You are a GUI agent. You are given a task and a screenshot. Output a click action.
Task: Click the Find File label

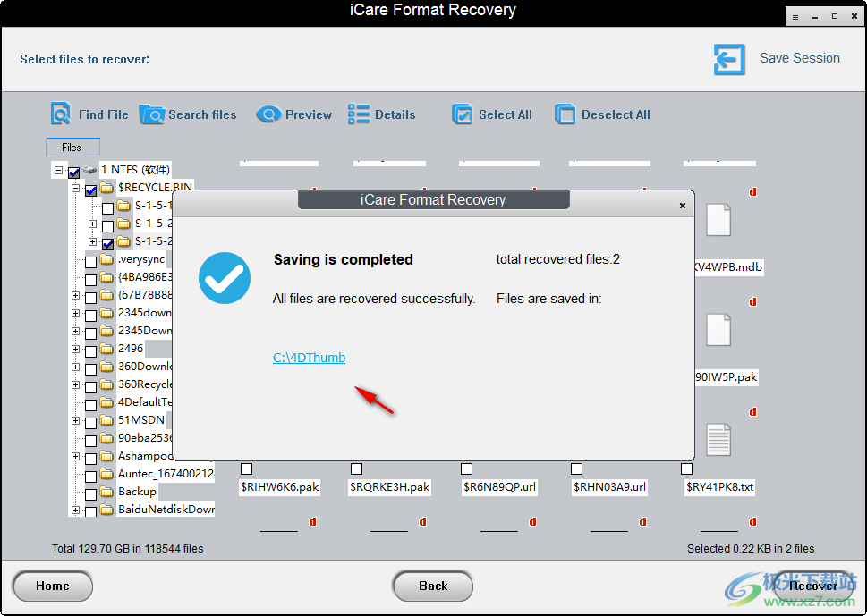[104, 114]
